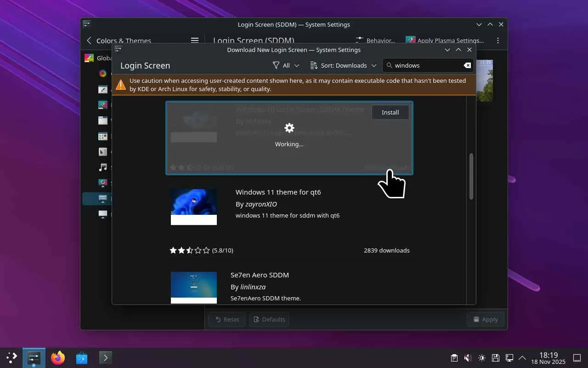The image size is (588, 368).
Task: Open the Sort: Downloads dropdown
Action: tap(343, 65)
